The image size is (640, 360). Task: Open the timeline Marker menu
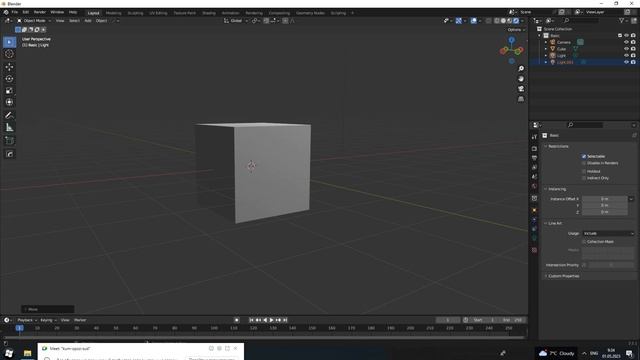coord(80,320)
